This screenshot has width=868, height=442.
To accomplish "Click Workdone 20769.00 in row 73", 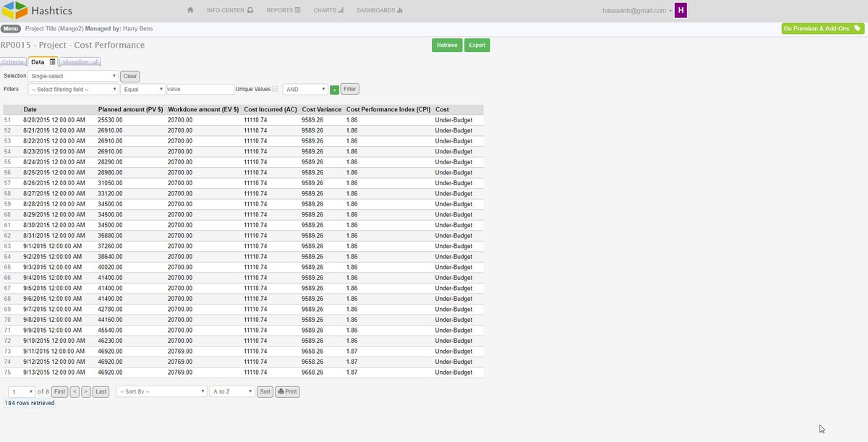I will [180, 351].
